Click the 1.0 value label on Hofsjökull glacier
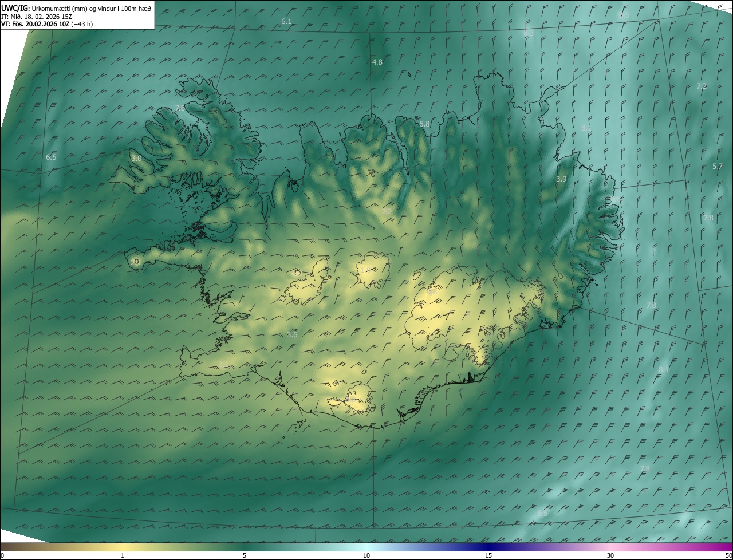This screenshot has height=560, width=733. (x=365, y=269)
